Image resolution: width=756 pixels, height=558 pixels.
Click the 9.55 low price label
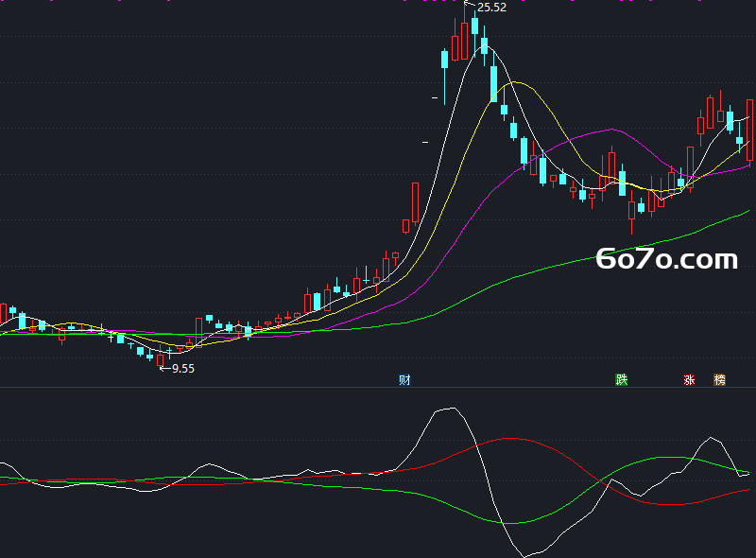(x=183, y=369)
